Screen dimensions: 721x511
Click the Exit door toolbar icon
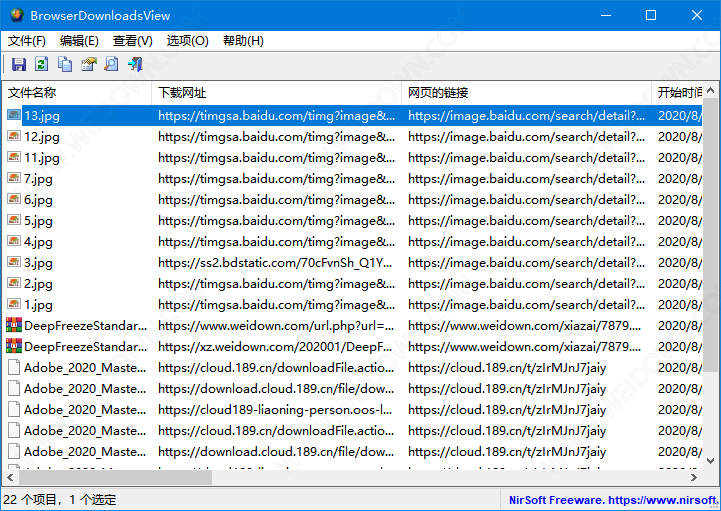pyautogui.click(x=135, y=64)
